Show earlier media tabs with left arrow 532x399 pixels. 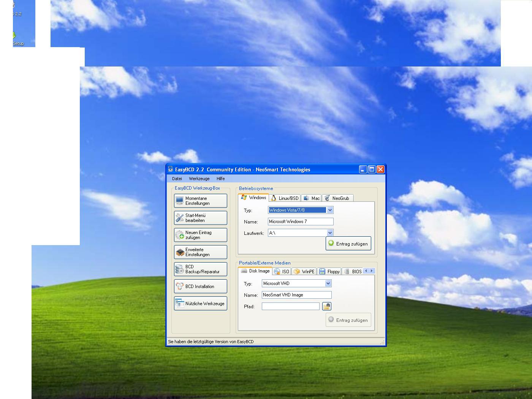tap(366, 271)
